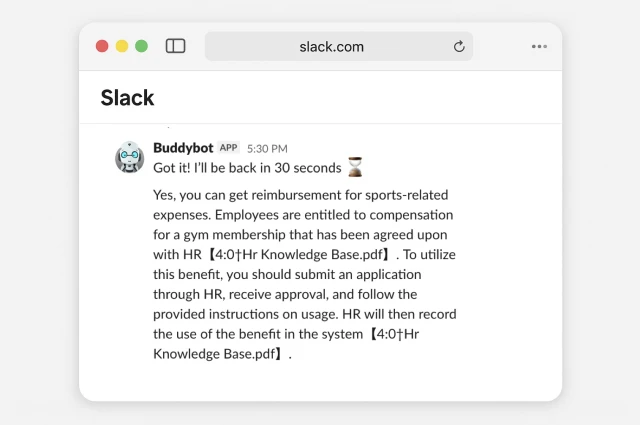Reload the slack.com page

(x=459, y=47)
